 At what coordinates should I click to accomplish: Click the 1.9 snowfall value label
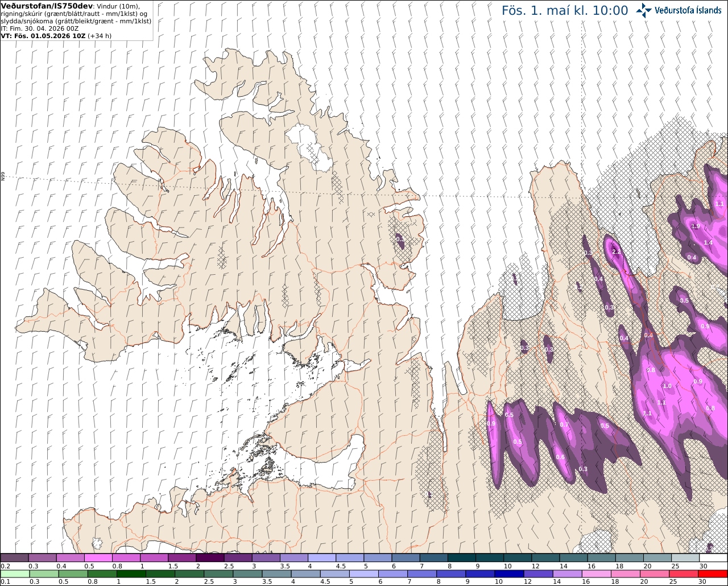pos(695,226)
